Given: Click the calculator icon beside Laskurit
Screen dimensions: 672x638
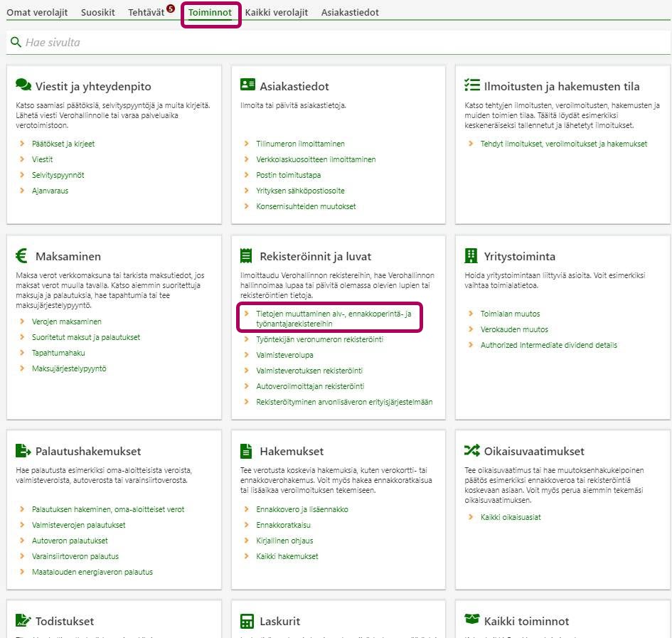Looking at the screenshot, I should pos(247,621).
